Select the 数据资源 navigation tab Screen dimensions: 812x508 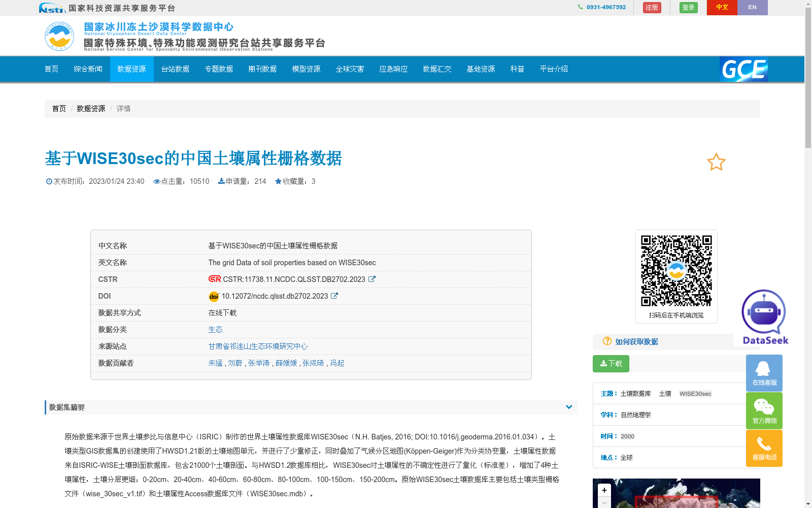coord(132,69)
